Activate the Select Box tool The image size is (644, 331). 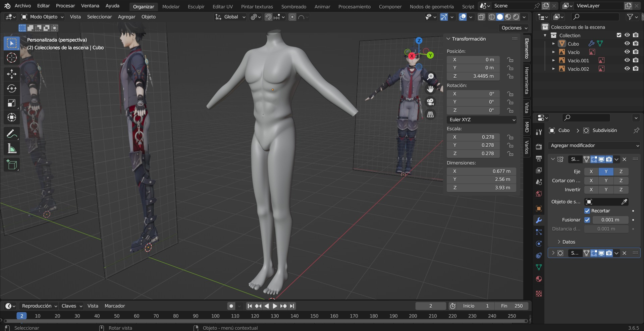12,43
